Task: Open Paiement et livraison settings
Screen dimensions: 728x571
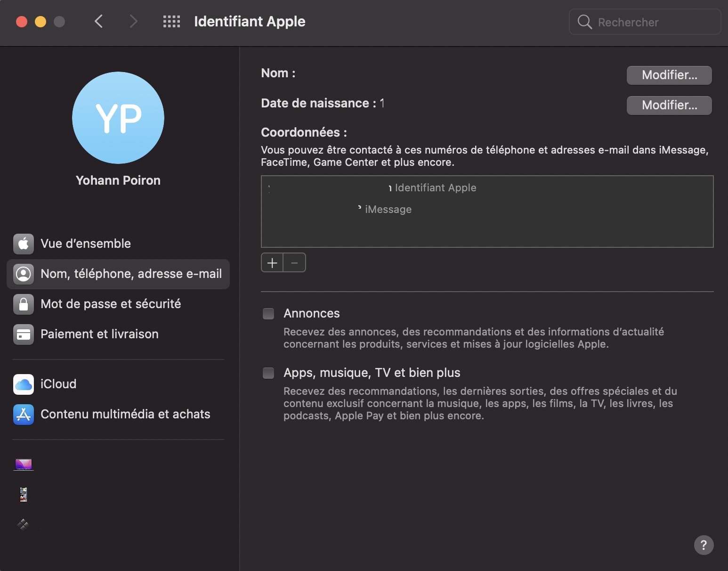Action: (x=99, y=334)
